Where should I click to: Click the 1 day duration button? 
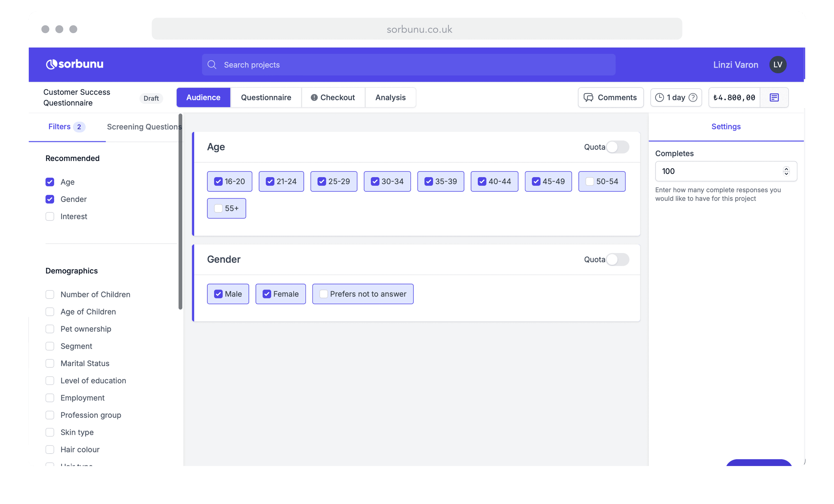pyautogui.click(x=676, y=98)
